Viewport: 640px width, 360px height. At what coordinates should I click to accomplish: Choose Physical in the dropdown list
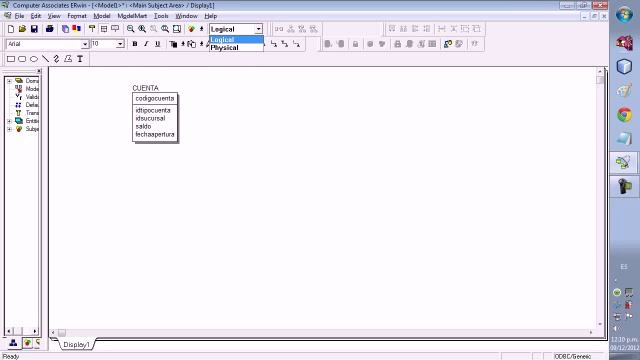point(236,48)
